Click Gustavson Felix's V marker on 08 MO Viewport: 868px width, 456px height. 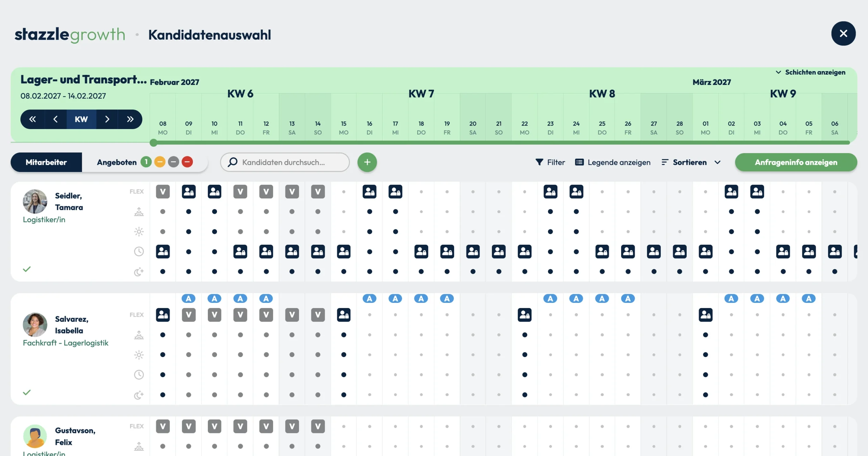163,426
